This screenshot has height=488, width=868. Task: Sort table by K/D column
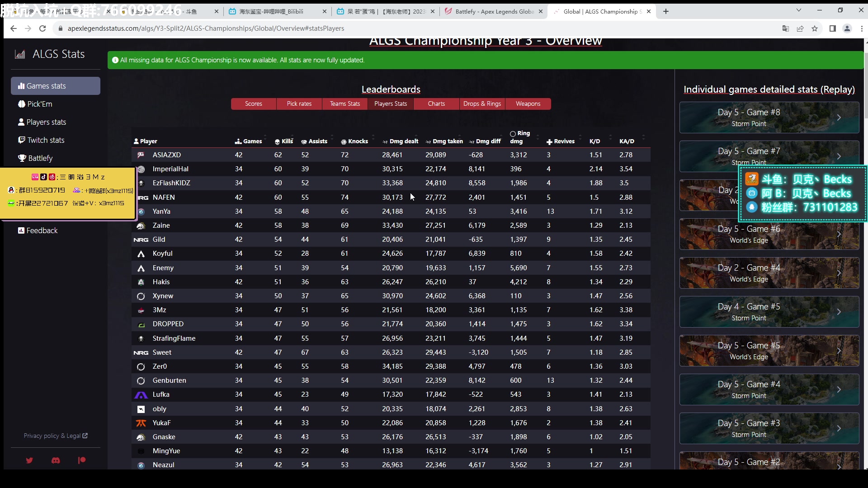point(595,141)
